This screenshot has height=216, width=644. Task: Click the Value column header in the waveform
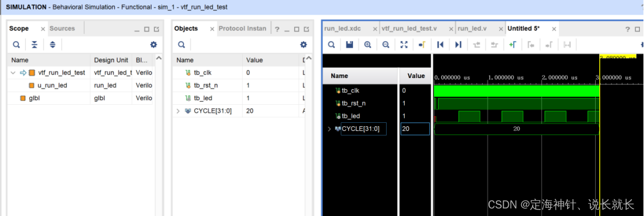[x=416, y=76]
